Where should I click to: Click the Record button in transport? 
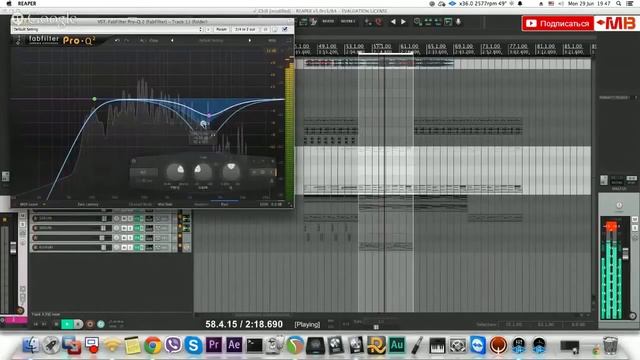[x=90, y=324]
